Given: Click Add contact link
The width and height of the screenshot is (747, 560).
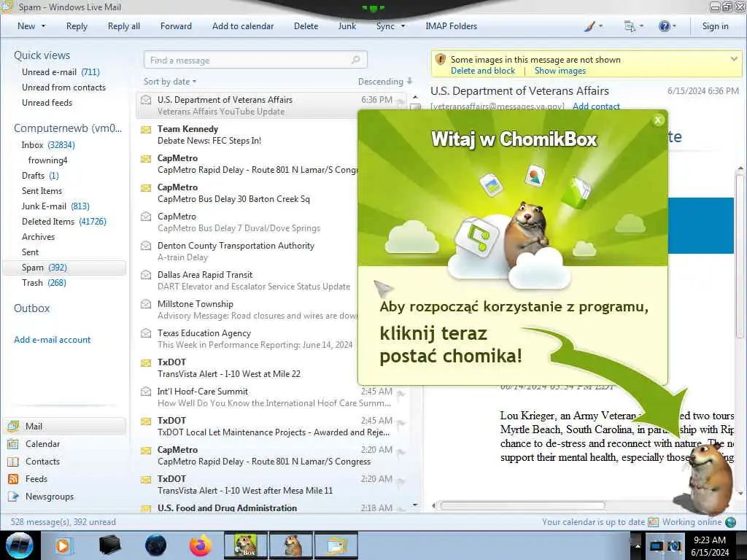Looking at the screenshot, I should click(596, 106).
